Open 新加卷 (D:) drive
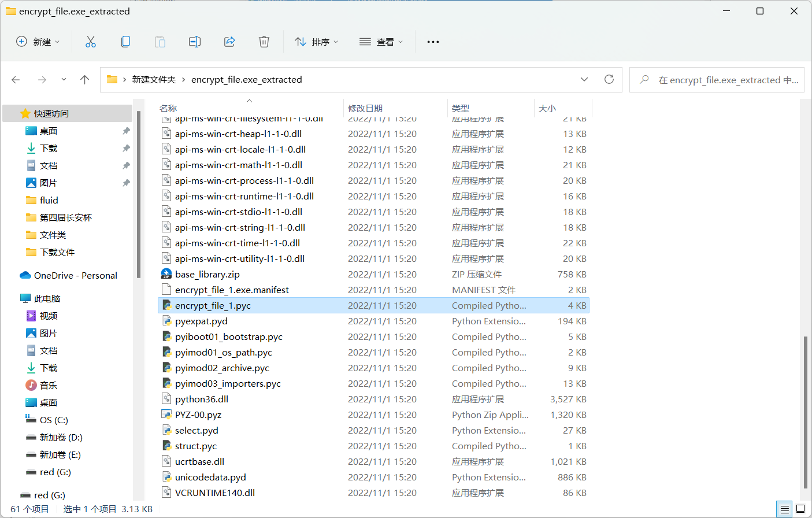812x518 pixels. click(61, 437)
